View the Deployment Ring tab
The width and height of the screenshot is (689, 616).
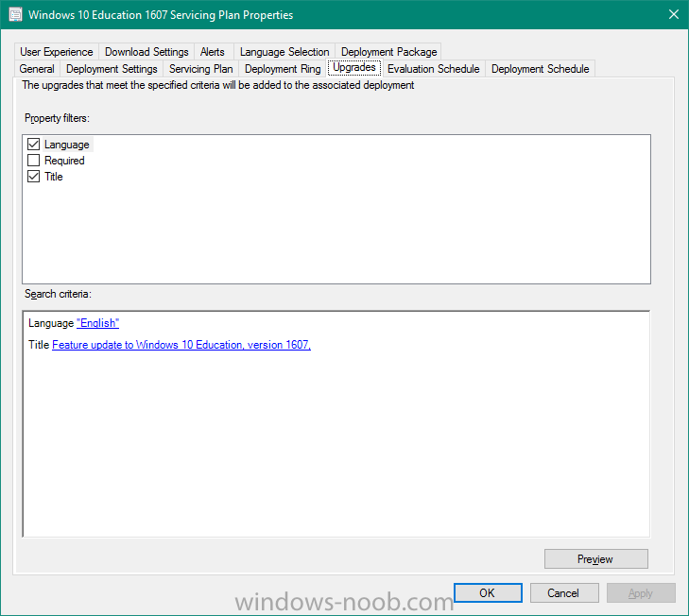pos(283,69)
